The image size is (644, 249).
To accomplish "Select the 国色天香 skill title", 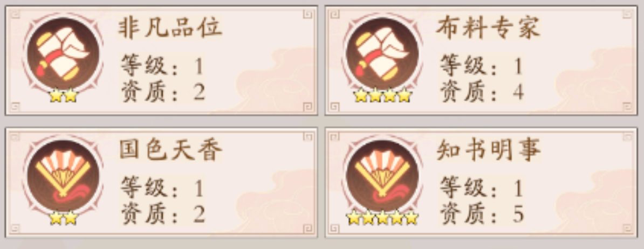I will tap(170, 151).
